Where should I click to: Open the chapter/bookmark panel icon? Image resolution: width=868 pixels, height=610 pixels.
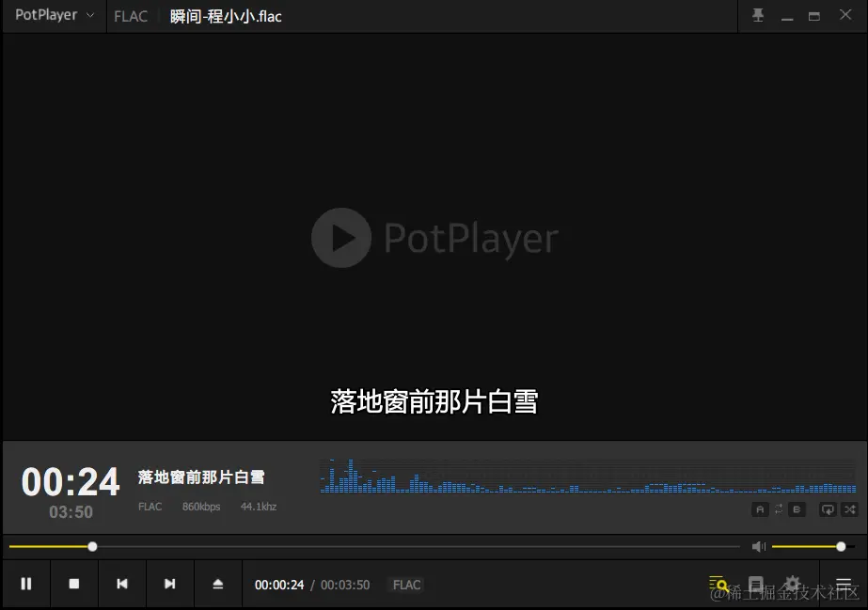(756, 584)
